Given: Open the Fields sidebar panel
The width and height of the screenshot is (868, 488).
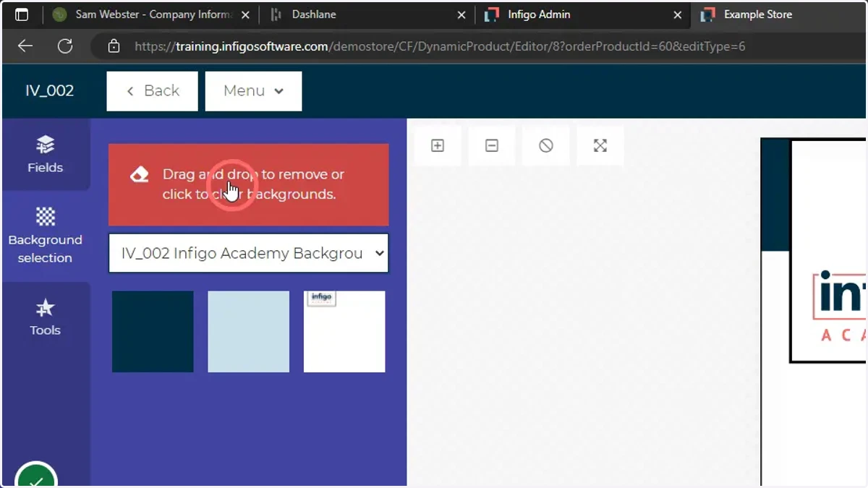Looking at the screenshot, I should click(46, 154).
